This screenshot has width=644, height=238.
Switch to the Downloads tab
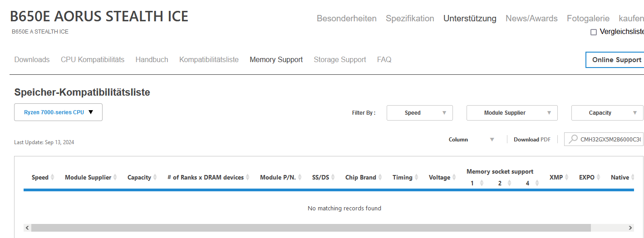click(x=32, y=60)
